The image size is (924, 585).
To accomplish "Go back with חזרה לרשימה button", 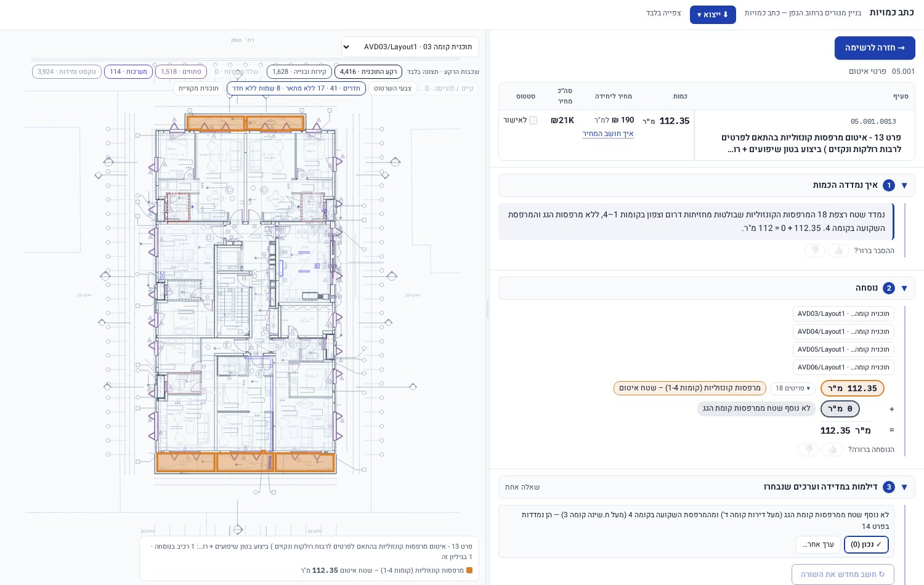I will pyautogui.click(x=875, y=48).
